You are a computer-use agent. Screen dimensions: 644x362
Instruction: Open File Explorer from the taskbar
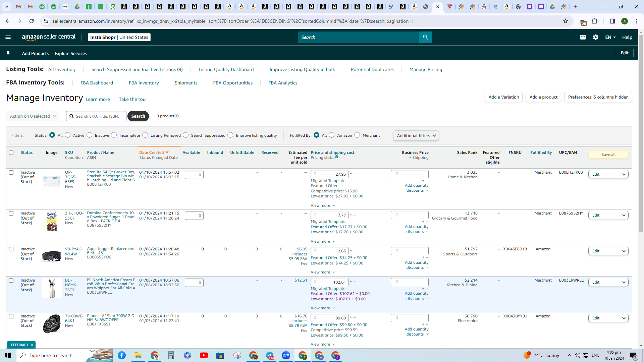138,355
